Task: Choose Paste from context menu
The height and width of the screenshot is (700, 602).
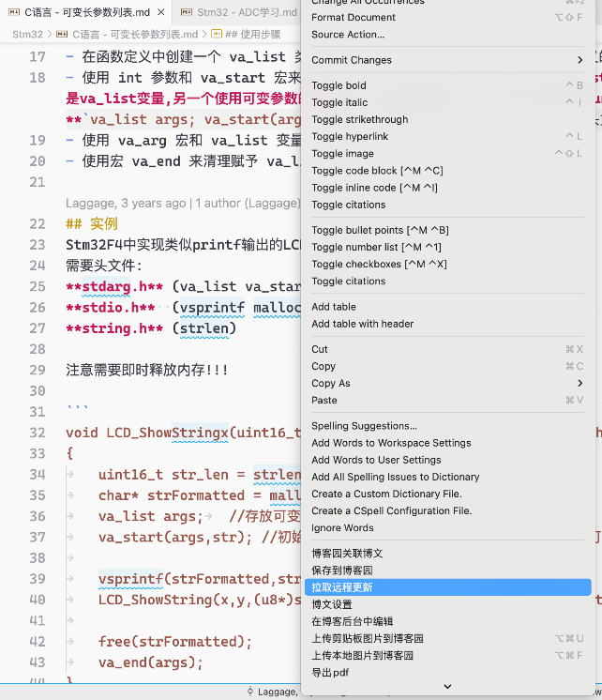Action: [x=447, y=400]
